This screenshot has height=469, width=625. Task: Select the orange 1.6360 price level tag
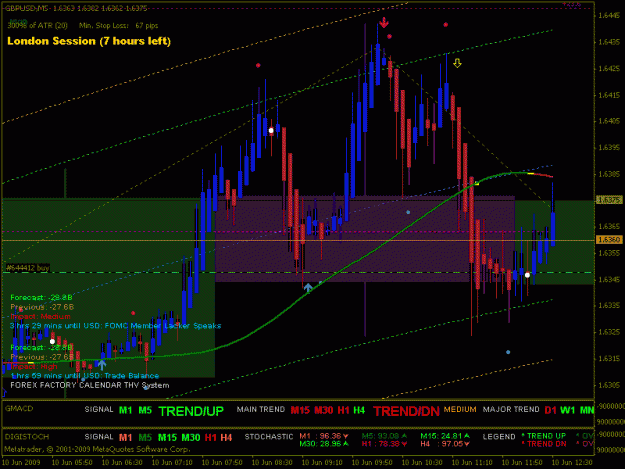[609, 239]
